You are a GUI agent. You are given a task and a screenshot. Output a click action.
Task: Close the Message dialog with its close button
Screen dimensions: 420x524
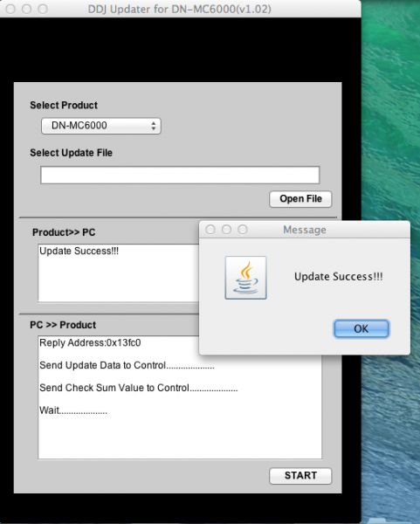[210, 230]
